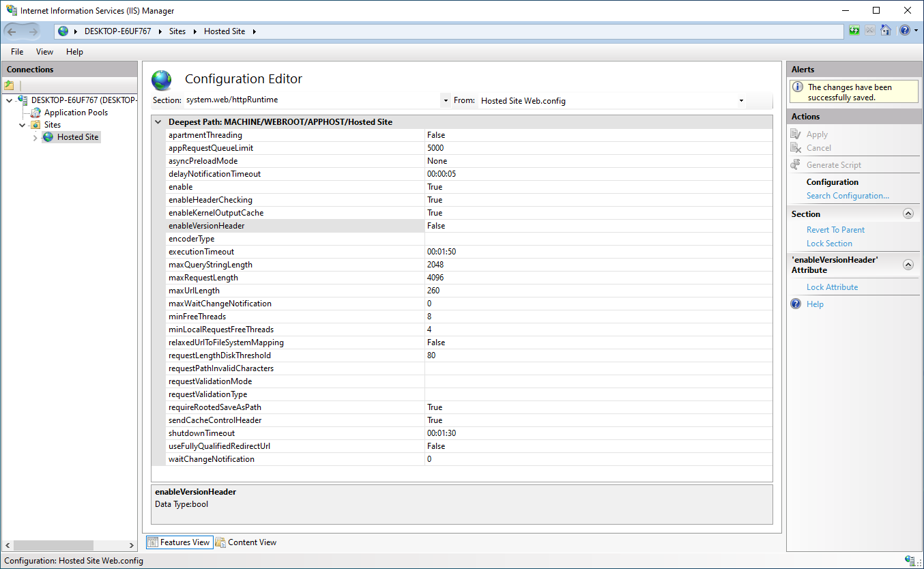Image resolution: width=924 pixels, height=569 pixels.
Task: Click the Apply icon in the Actions pane
Action: click(x=796, y=134)
